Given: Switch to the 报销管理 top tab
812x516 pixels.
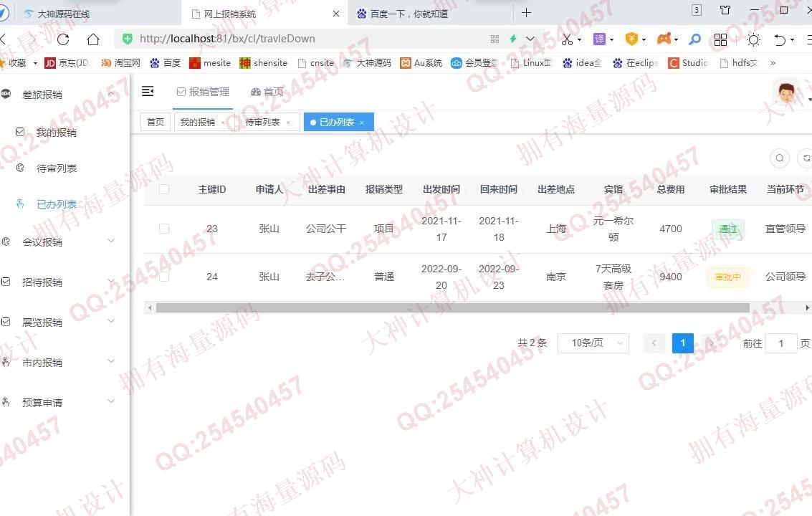Looking at the screenshot, I should 203,92.
